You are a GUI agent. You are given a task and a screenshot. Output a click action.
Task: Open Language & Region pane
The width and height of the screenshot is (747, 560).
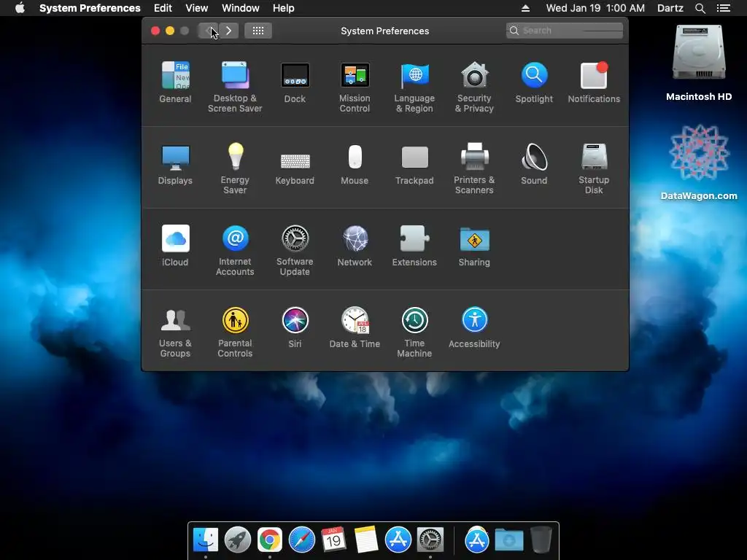pyautogui.click(x=414, y=87)
